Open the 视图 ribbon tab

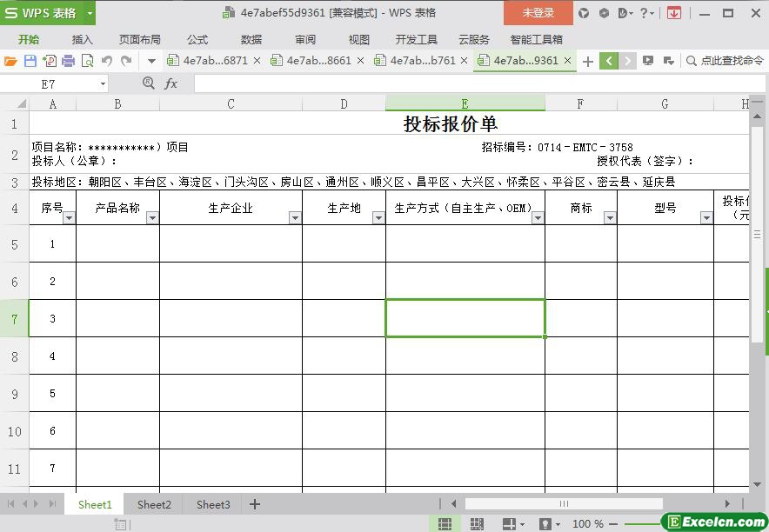point(358,40)
